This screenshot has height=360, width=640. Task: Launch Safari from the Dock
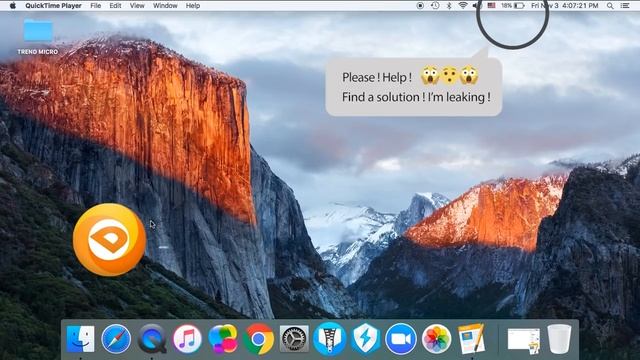(x=116, y=339)
